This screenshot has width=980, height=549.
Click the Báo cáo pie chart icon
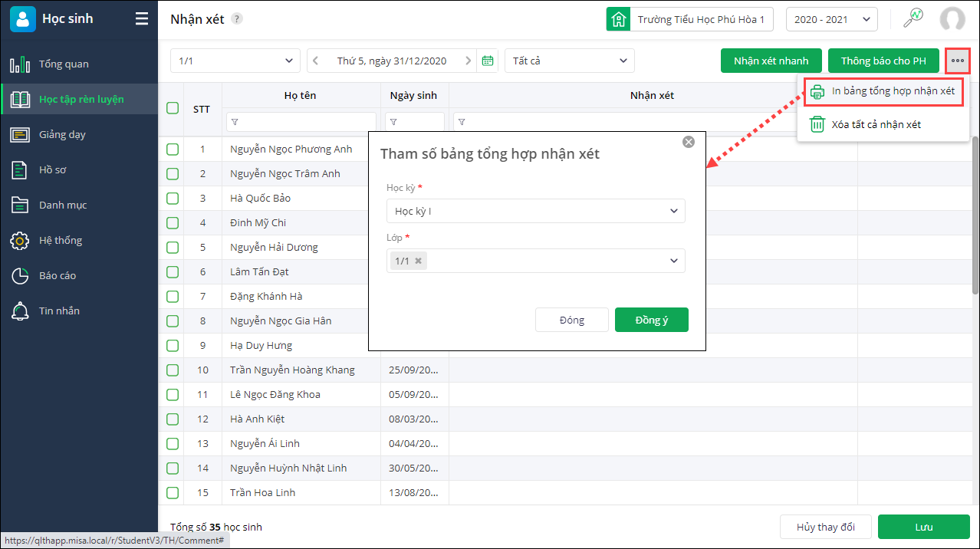coord(20,275)
